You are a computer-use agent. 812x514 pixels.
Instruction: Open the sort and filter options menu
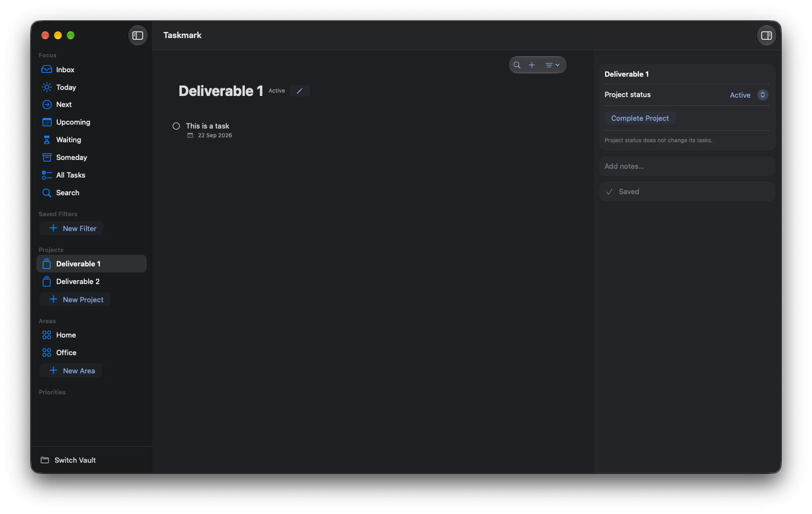(x=552, y=65)
